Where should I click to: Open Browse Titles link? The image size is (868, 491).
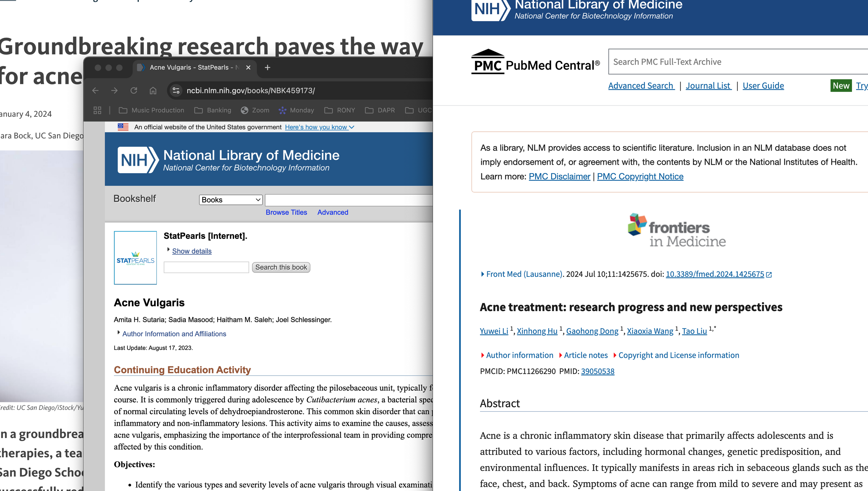click(x=286, y=213)
